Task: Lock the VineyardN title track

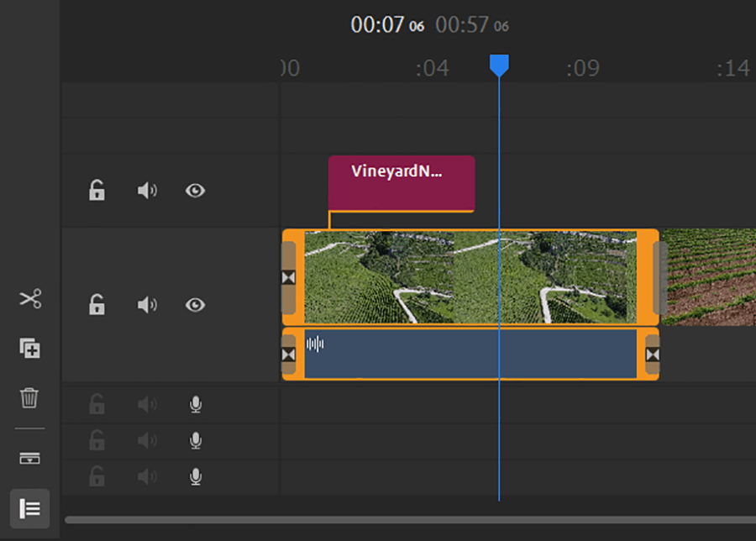Action: click(97, 191)
